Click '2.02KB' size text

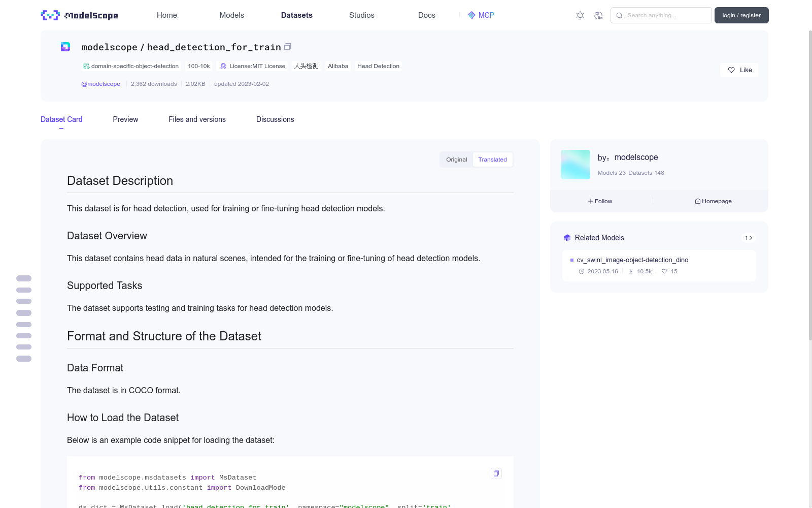point(195,84)
